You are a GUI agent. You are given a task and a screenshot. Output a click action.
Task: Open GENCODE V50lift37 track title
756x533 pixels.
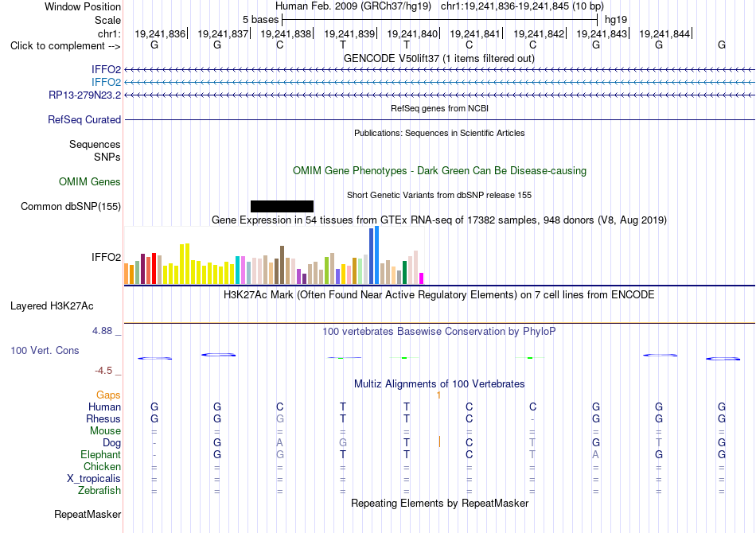439,58
